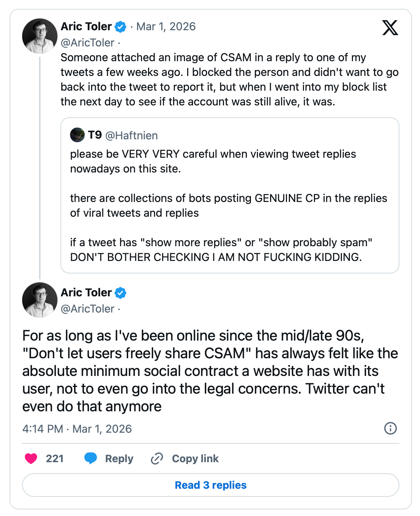Click the @Haftnien handle in the quoted tweet
Screen dimensions: 420x516
(132, 136)
